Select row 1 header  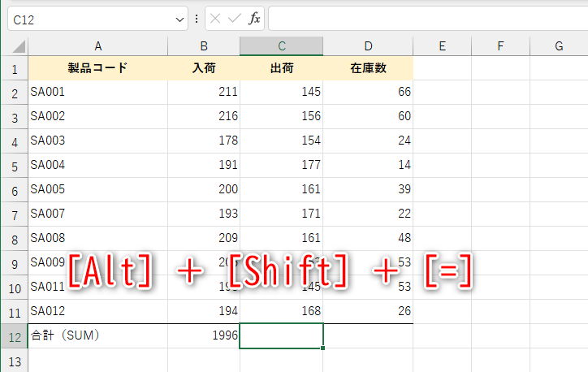coord(15,68)
